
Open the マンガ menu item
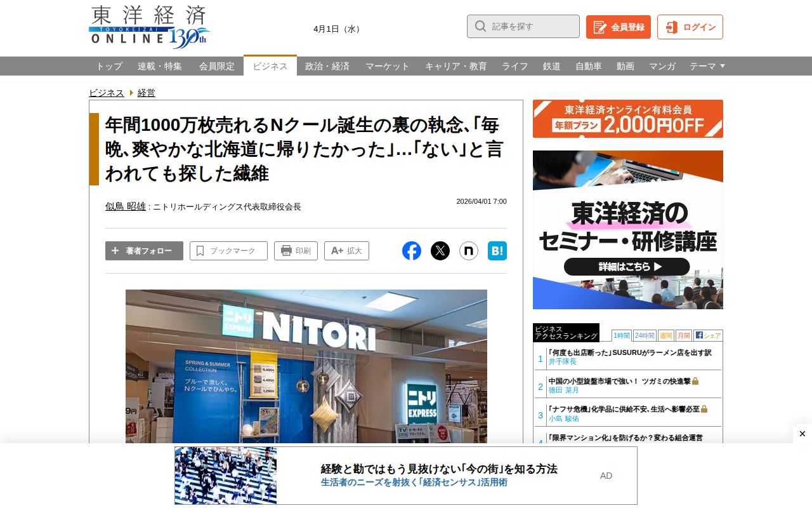662,66
